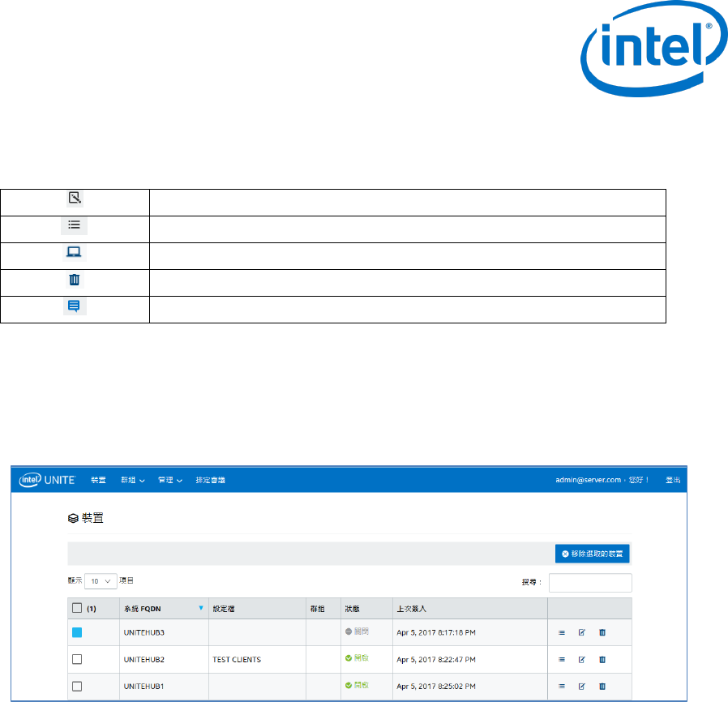Open the items-per-page dropdown showing 10
Image resolution: width=728 pixels, height=702 pixels.
click(x=101, y=581)
